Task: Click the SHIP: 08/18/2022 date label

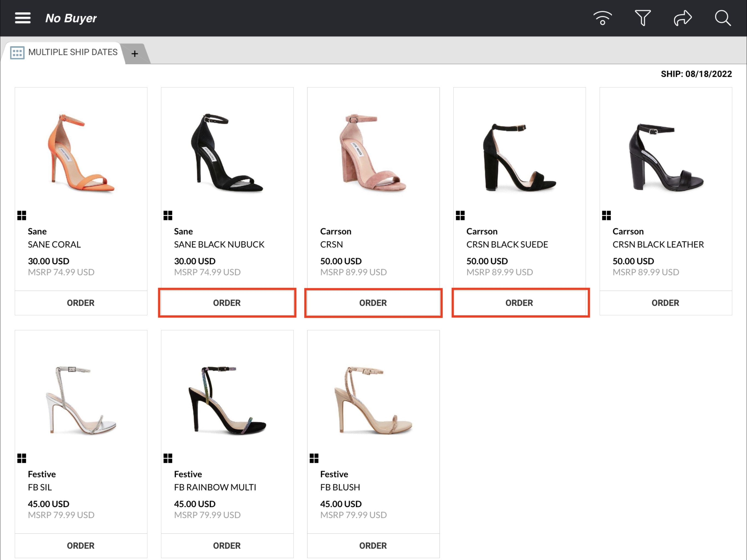Action: [696, 74]
